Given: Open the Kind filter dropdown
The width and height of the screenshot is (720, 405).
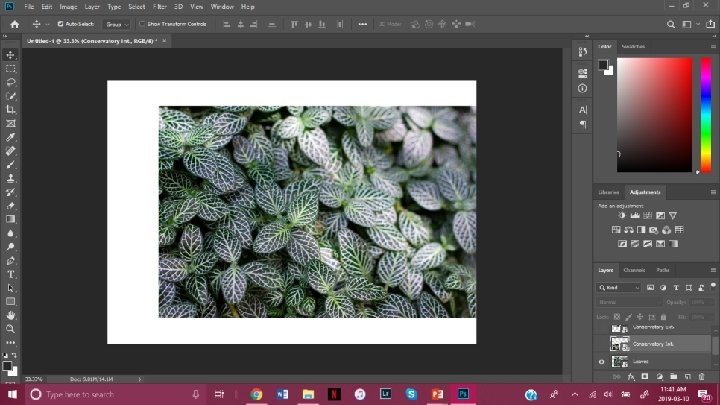Looking at the screenshot, I should coord(619,287).
